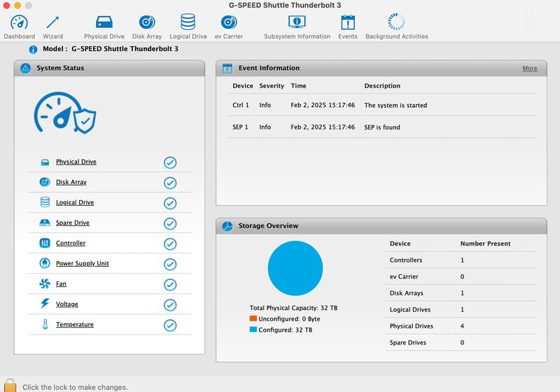560x392 pixels.
Task: Launch the Wizard tool
Action: [x=52, y=23]
